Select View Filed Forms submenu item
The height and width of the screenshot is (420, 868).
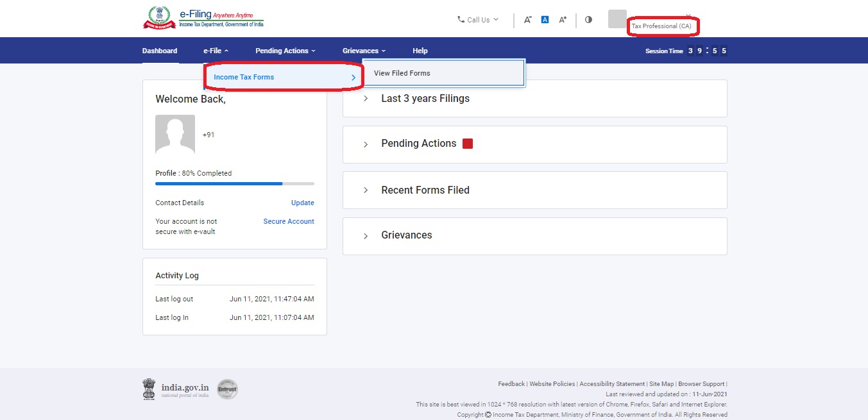click(x=402, y=73)
